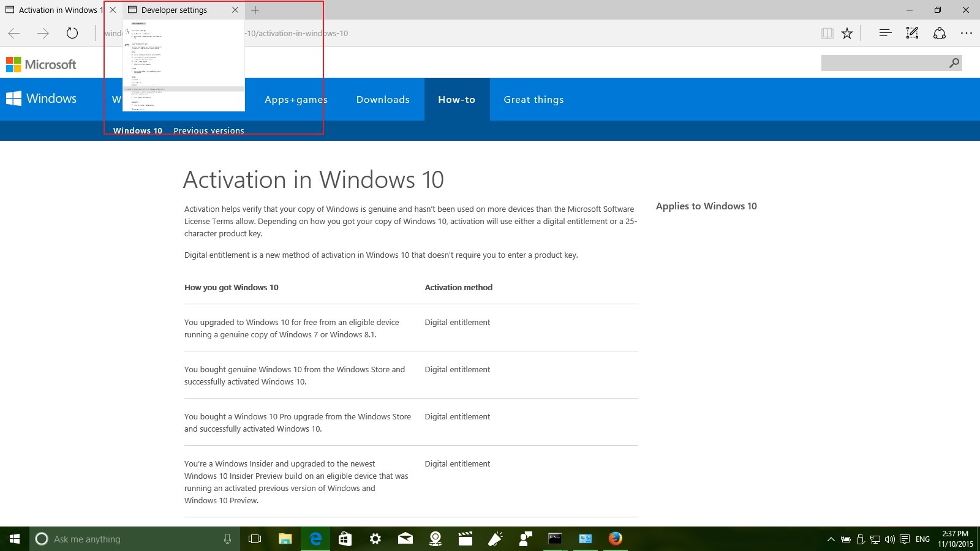Switch to the Developer settings tab

(x=174, y=10)
